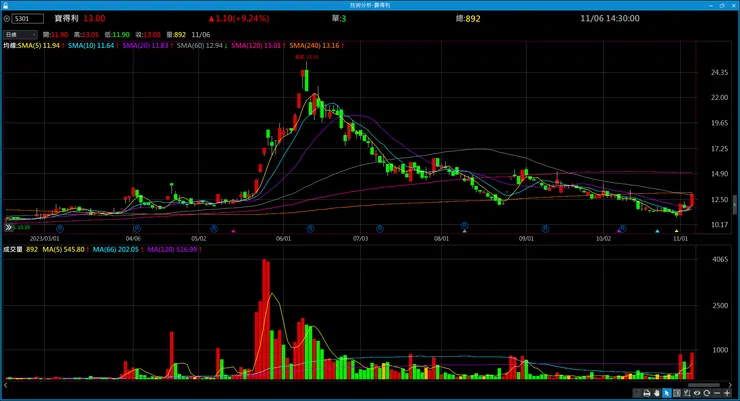This screenshot has height=401, width=740.
Task: Click the 均線 moving average label
Action: pyautogui.click(x=9, y=46)
